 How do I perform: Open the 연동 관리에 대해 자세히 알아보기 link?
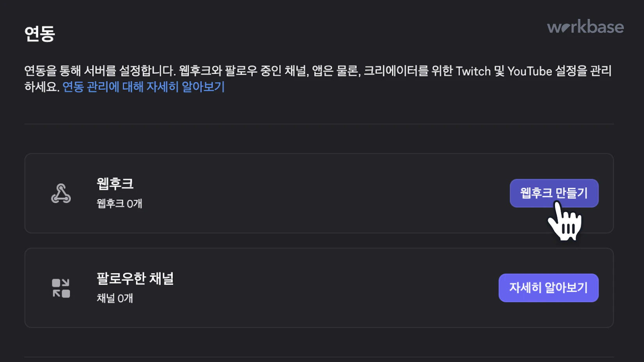[144, 87]
